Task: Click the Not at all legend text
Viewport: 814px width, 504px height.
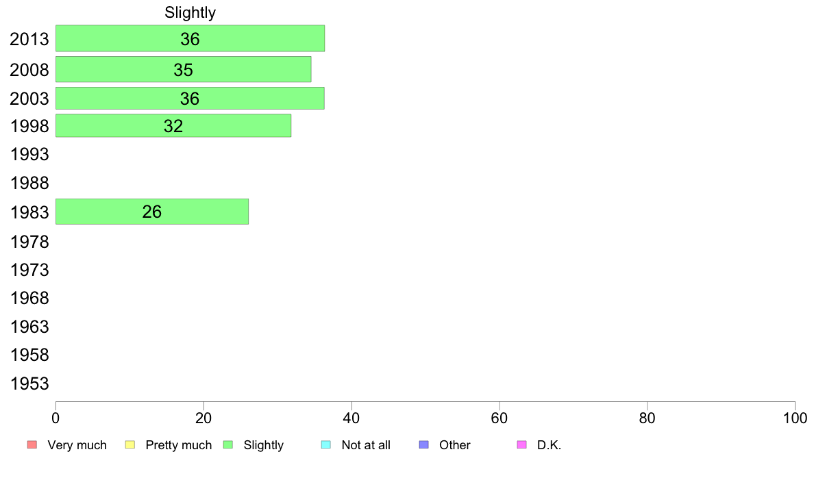Action: point(366,445)
